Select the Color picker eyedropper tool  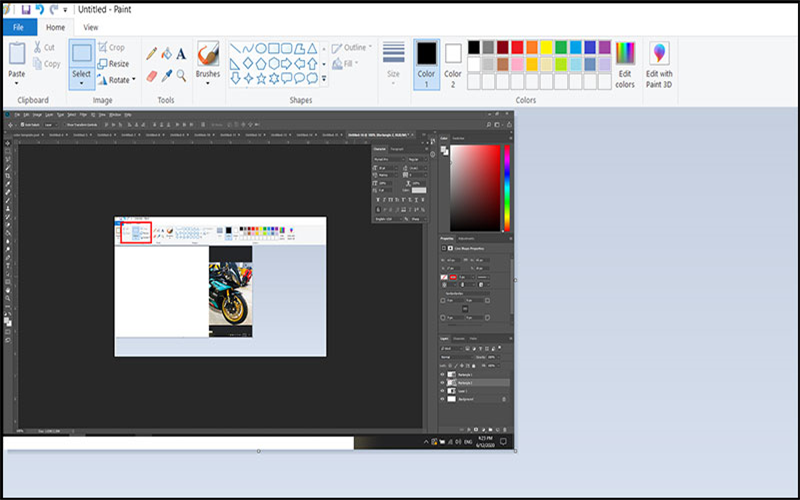166,76
